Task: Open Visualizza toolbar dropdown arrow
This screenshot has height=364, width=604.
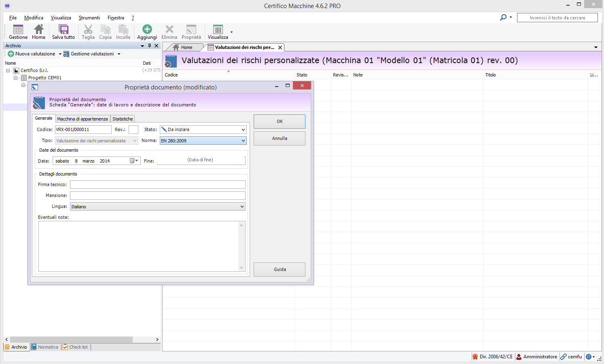Action: coord(231,32)
